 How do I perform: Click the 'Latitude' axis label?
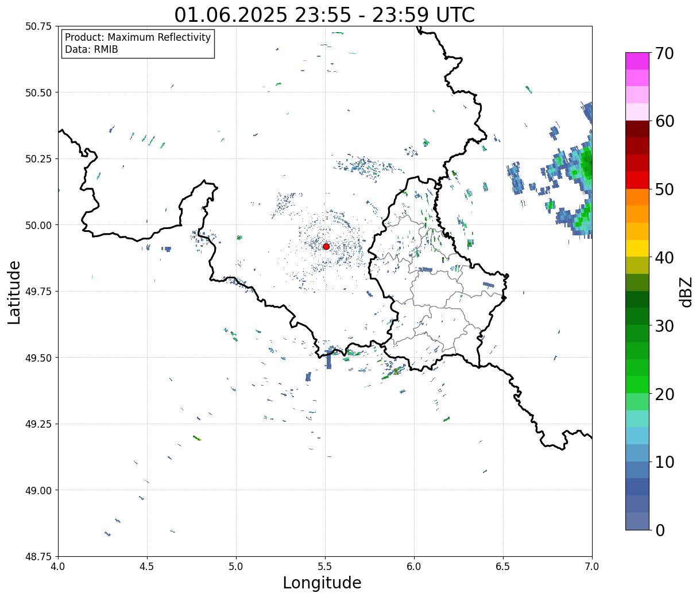[x=14, y=292]
